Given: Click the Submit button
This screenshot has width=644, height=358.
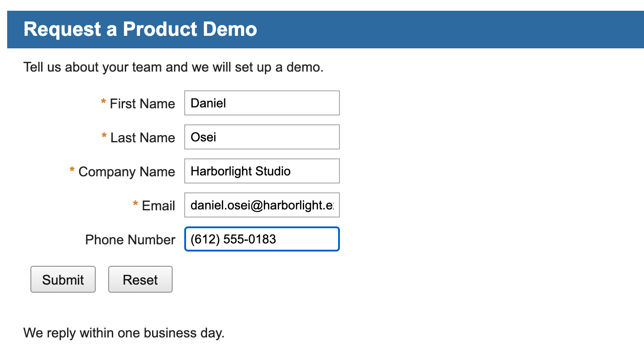Looking at the screenshot, I should point(63,280).
